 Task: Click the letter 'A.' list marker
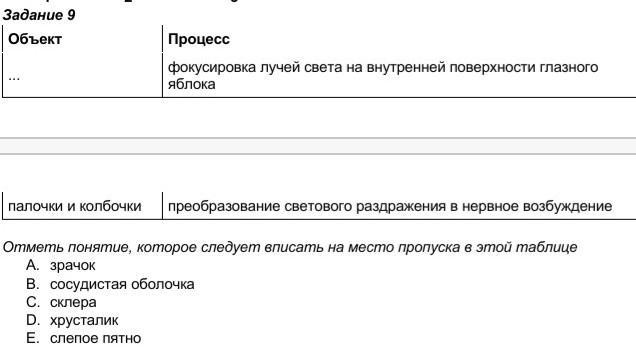tap(32, 265)
